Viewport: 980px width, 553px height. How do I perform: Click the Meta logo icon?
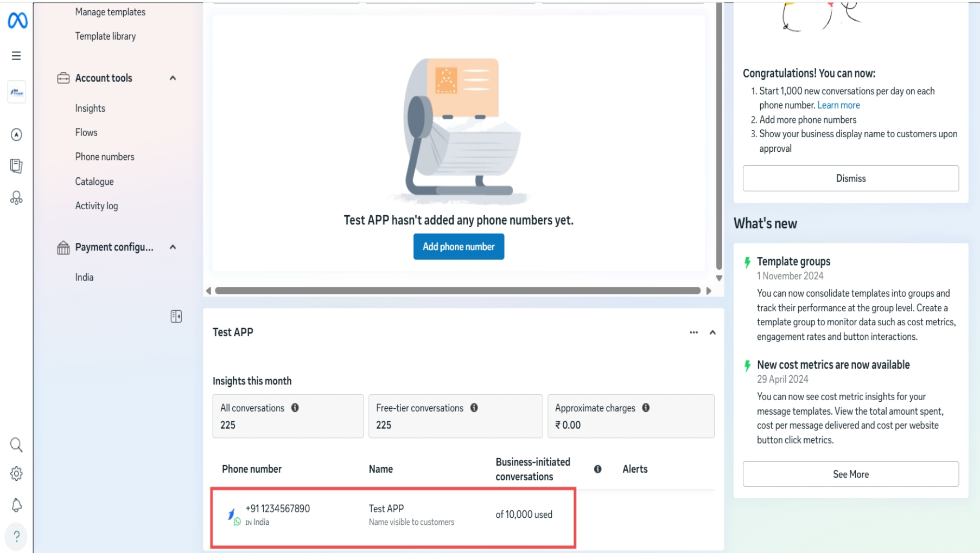point(17,21)
